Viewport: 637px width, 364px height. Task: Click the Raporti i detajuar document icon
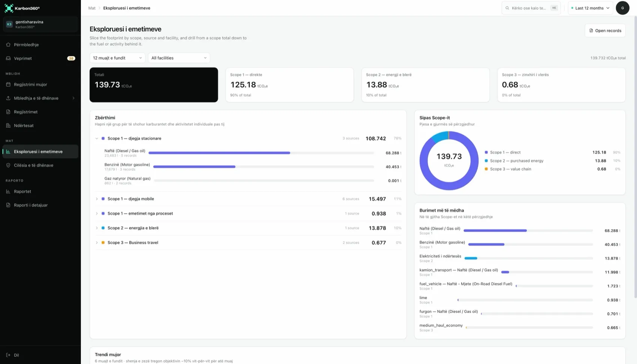pyautogui.click(x=8, y=205)
